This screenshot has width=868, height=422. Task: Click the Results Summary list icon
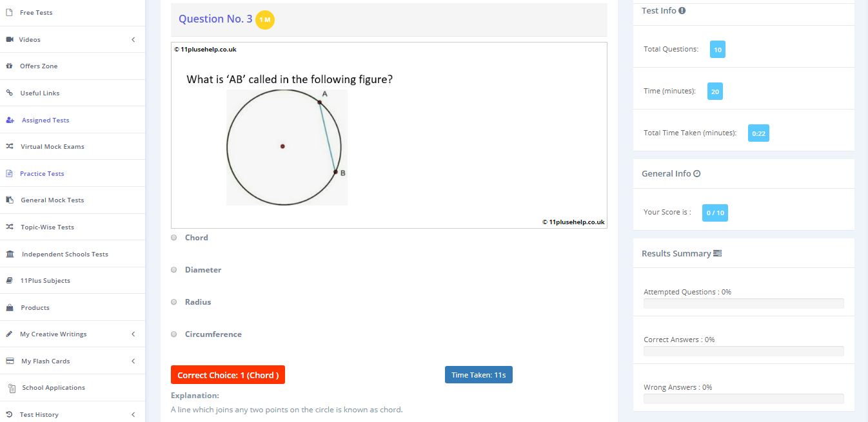point(717,253)
